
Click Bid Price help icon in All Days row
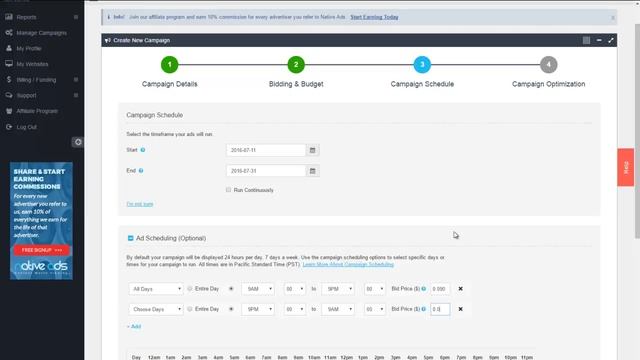pyautogui.click(x=424, y=289)
